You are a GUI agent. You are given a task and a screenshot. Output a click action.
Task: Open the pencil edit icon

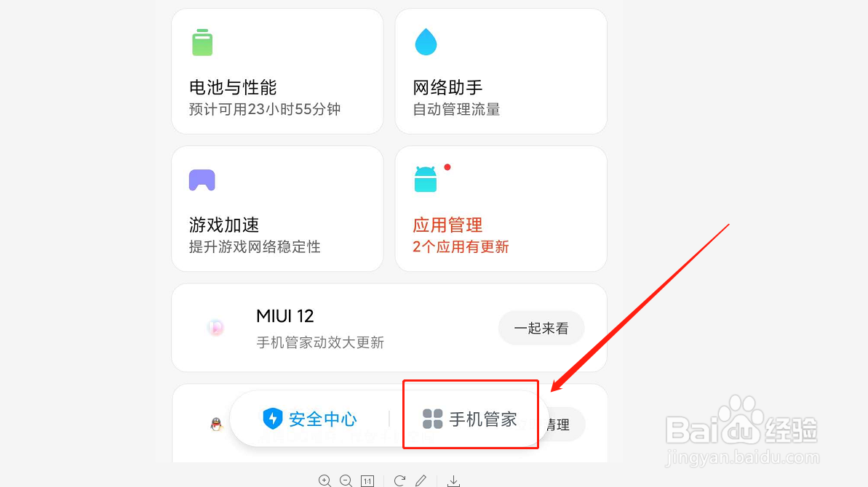pyautogui.click(x=421, y=480)
